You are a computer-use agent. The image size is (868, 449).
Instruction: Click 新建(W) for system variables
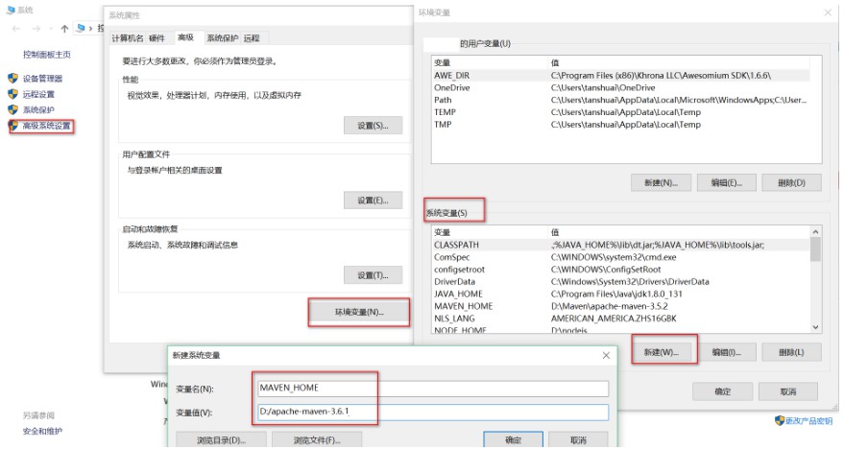pos(661,352)
